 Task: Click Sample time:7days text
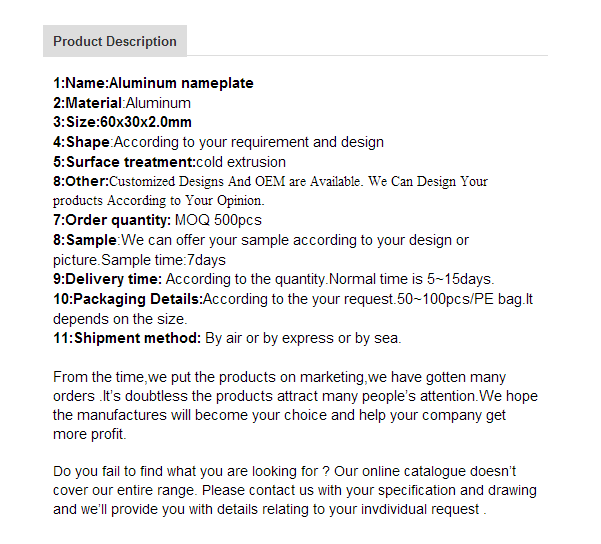click(163, 260)
